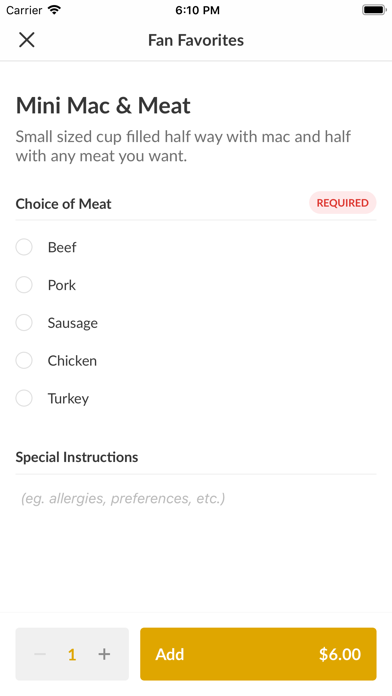The width and height of the screenshot is (392, 696).
Task: Click the Beef label text
Action: point(62,247)
